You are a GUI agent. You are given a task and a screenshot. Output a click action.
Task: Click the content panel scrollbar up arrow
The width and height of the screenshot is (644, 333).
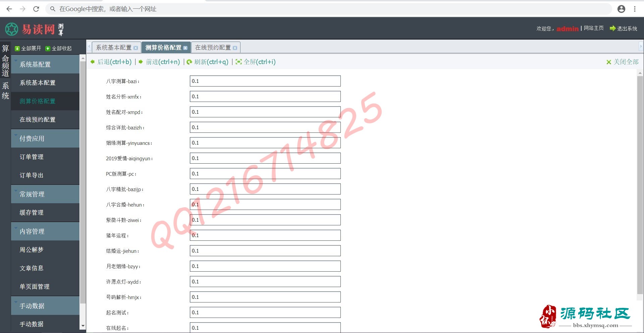click(x=640, y=73)
